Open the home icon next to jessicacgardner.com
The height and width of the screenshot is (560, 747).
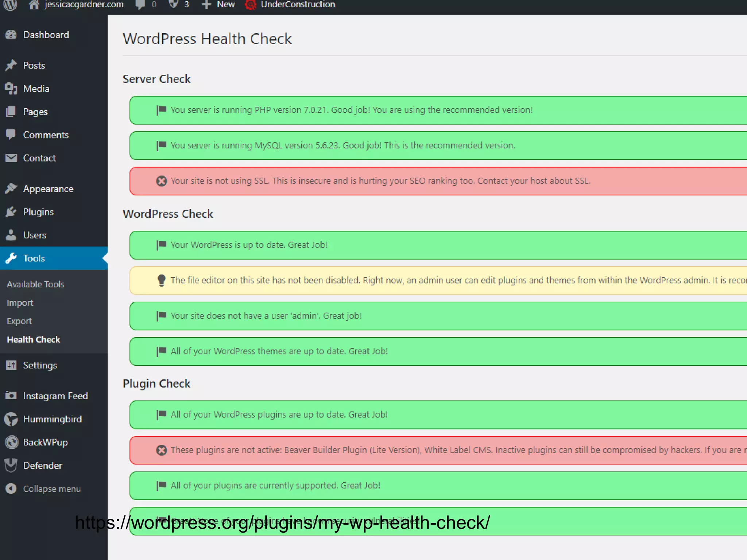click(x=34, y=5)
